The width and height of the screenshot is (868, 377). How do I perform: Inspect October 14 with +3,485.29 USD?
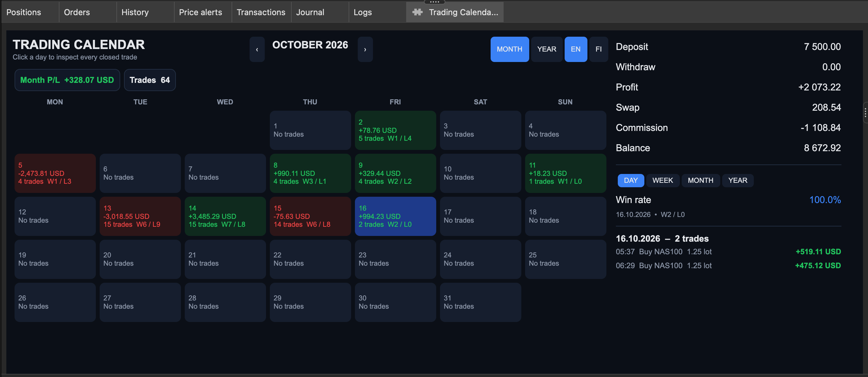tap(225, 216)
